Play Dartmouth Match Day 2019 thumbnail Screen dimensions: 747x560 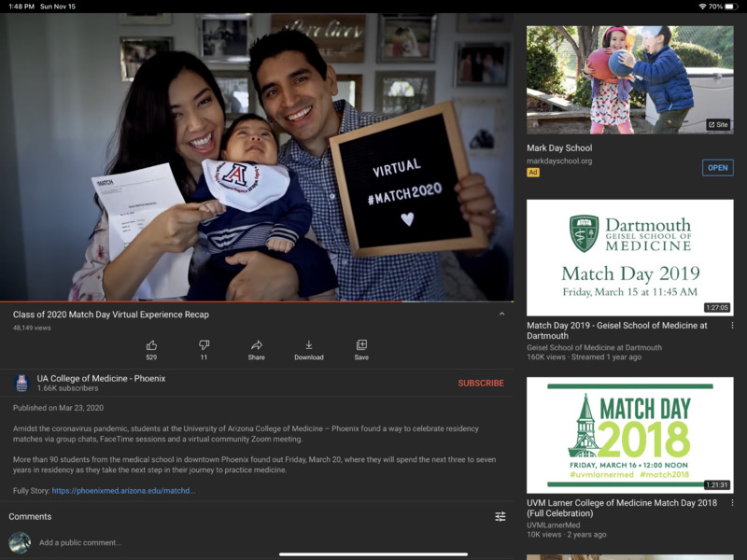(x=629, y=258)
